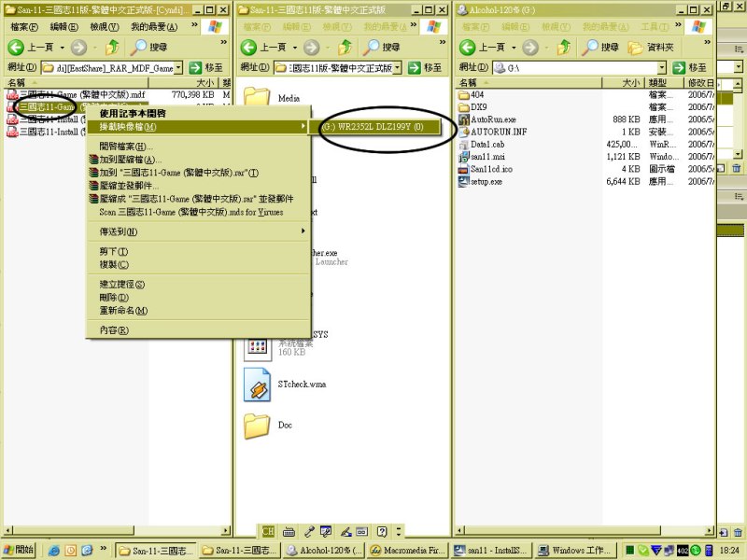Open Macromedia Fireworks taskbar button
Viewport: 747px width, 560px height.
pyautogui.click(x=408, y=551)
